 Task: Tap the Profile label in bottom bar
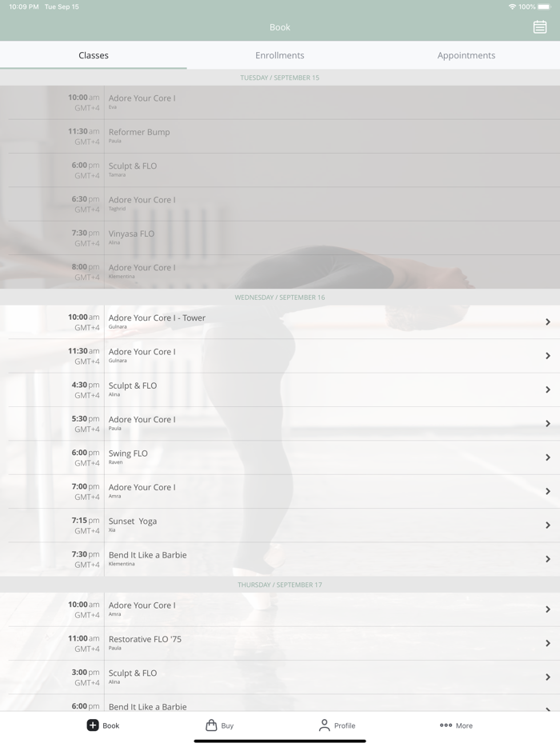click(x=345, y=725)
